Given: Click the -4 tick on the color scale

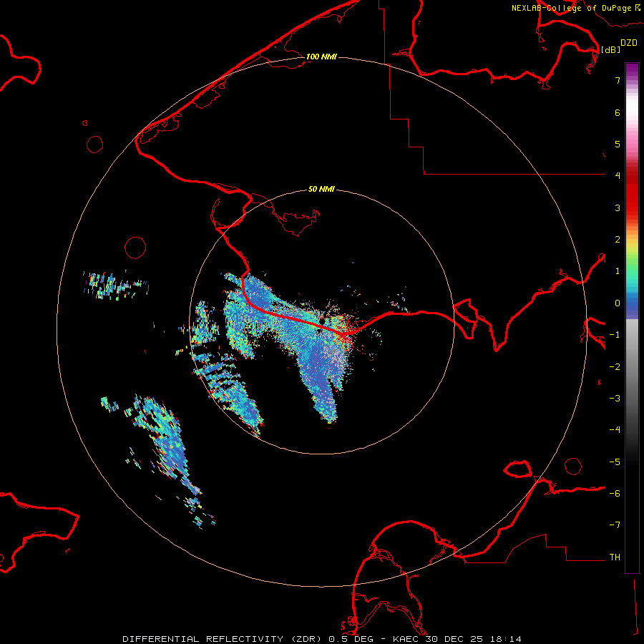Looking at the screenshot, I should [615, 430].
